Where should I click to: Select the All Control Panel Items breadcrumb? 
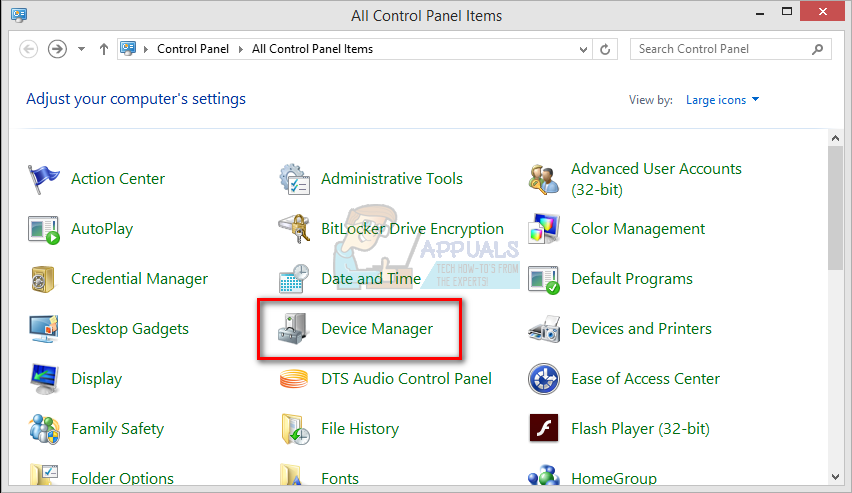click(x=312, y=49)
